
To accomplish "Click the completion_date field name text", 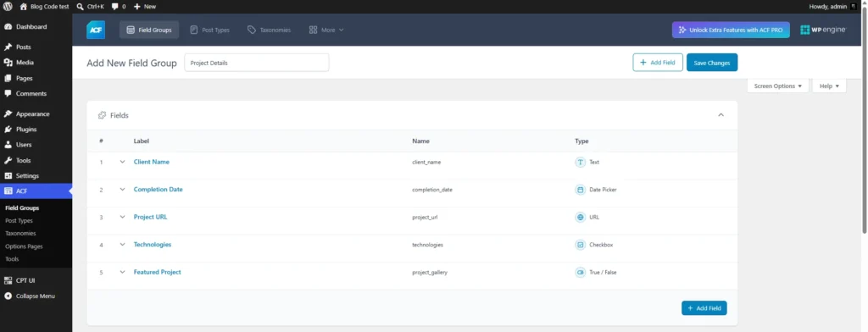I will [x=432, y=190].
